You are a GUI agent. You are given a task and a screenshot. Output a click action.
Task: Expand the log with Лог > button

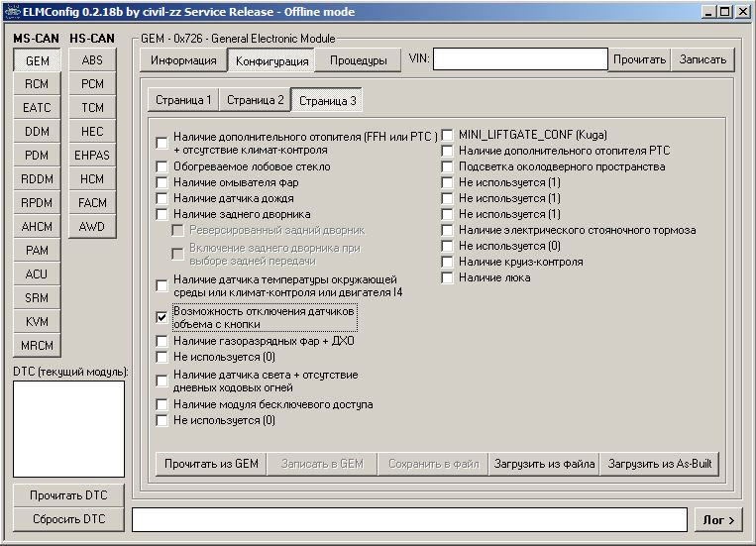[718, 520]
